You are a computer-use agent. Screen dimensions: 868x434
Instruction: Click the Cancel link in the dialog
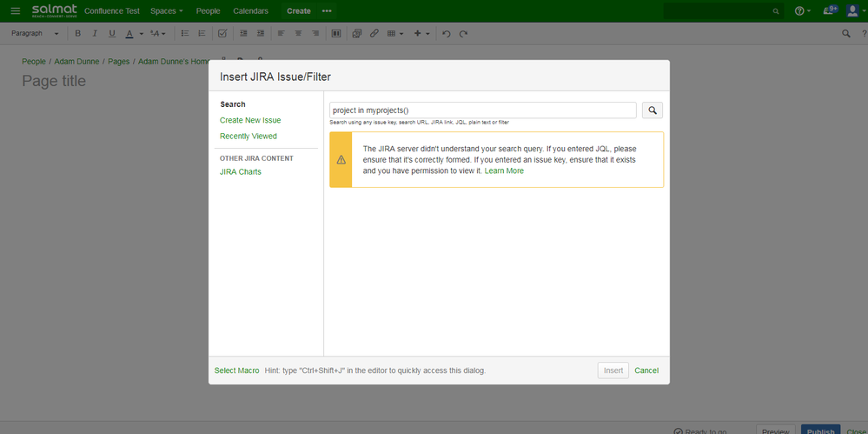(646, 371)
